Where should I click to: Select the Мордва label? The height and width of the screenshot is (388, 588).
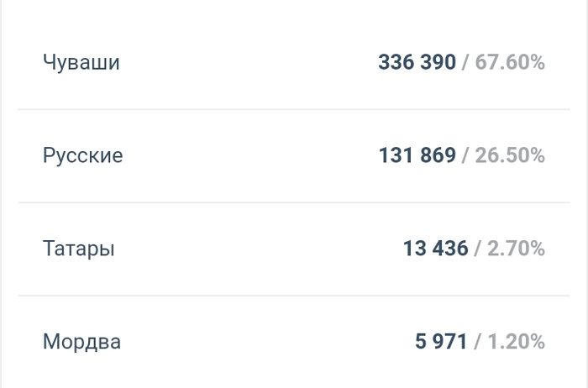[82, 342]
